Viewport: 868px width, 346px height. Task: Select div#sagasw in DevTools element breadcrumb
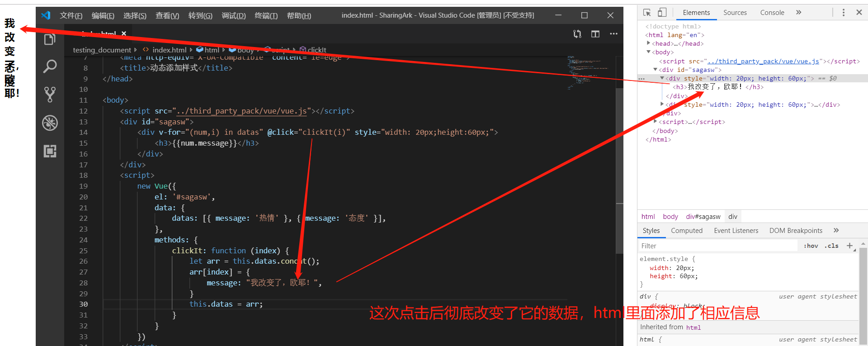pos(703,217)
